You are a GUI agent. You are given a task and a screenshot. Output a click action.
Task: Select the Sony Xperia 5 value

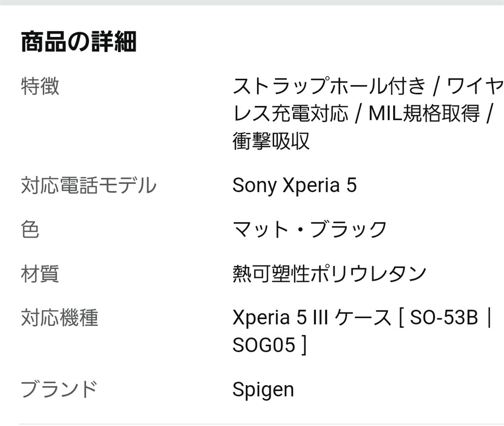[x=294, y=185]
